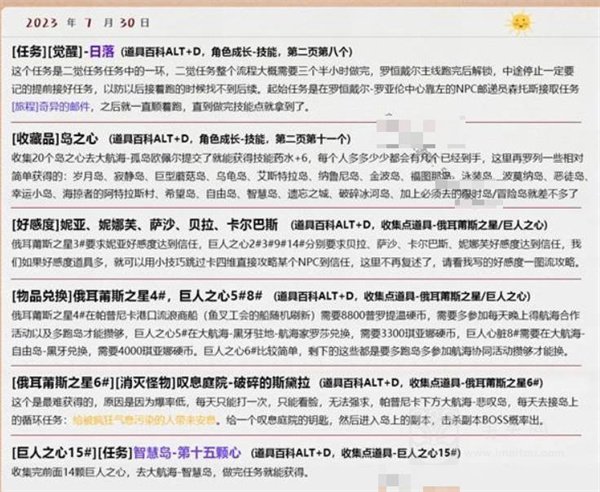Click the line starting 这个任务是二觉任务
This screenshot has height=492, width=600.
pyautogui.click(x=293, y=71)
